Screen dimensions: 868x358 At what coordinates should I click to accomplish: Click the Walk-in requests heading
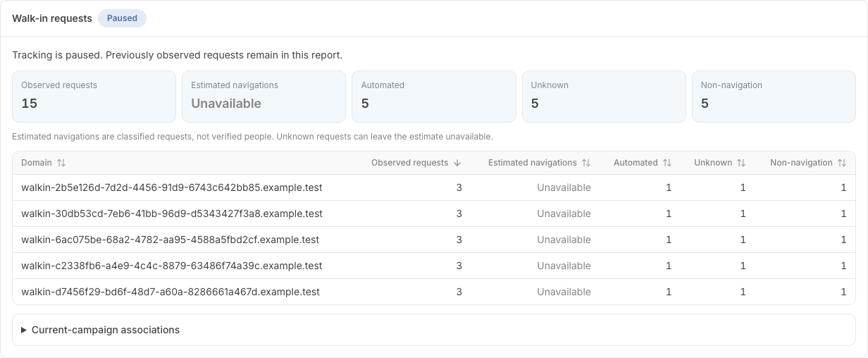tap(52, 18)
